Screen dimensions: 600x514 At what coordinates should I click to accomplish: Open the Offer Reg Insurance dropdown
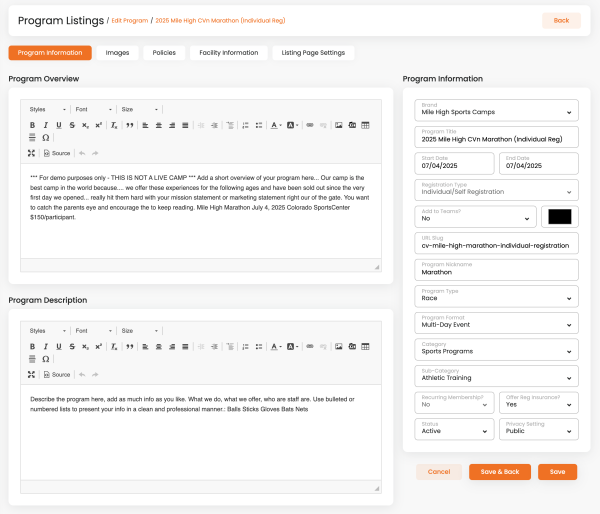click(539, 403)
